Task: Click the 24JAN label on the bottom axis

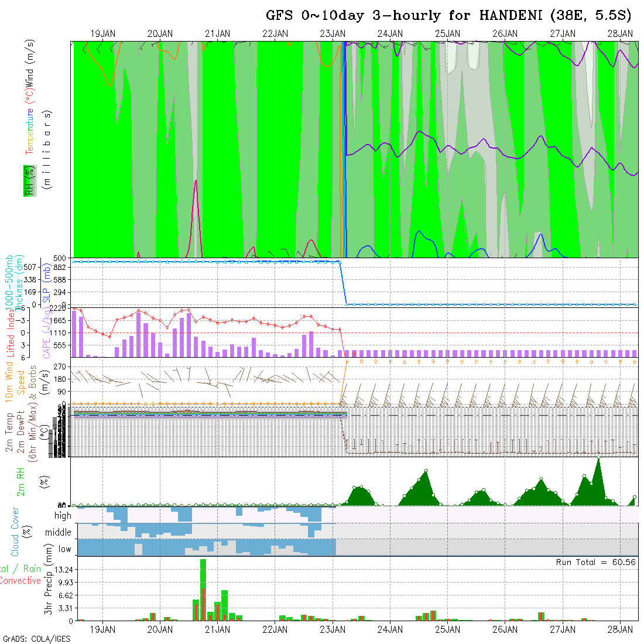Action: coord(390,629)
